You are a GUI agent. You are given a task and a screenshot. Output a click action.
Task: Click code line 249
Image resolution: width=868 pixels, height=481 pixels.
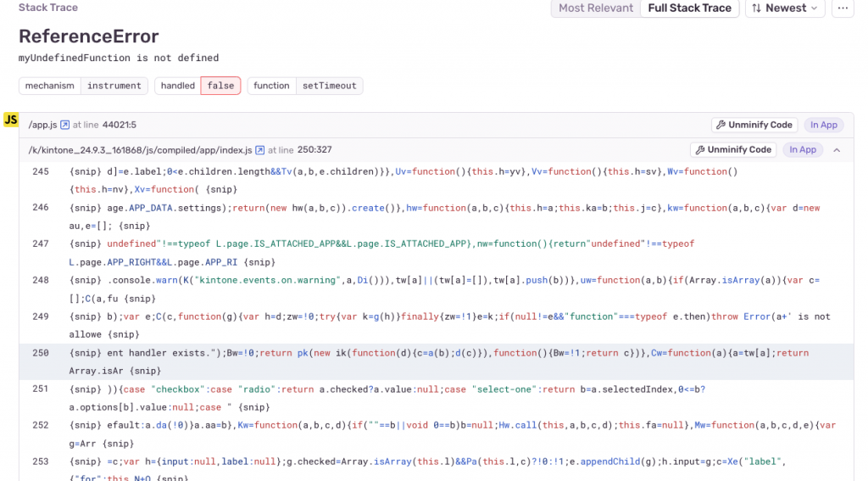(437, 325)
